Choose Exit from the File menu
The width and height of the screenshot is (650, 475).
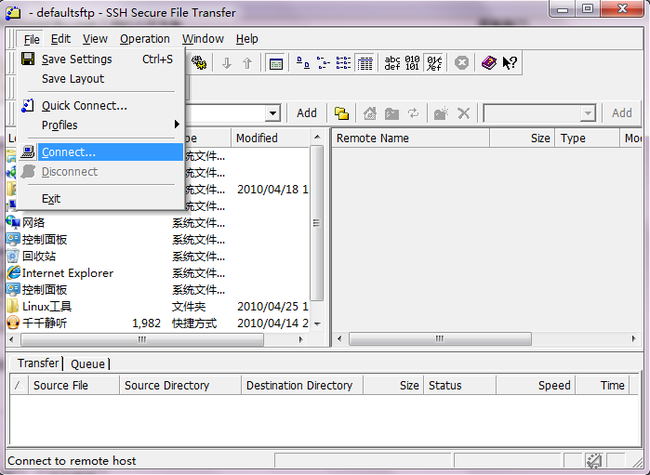(100, 199)
